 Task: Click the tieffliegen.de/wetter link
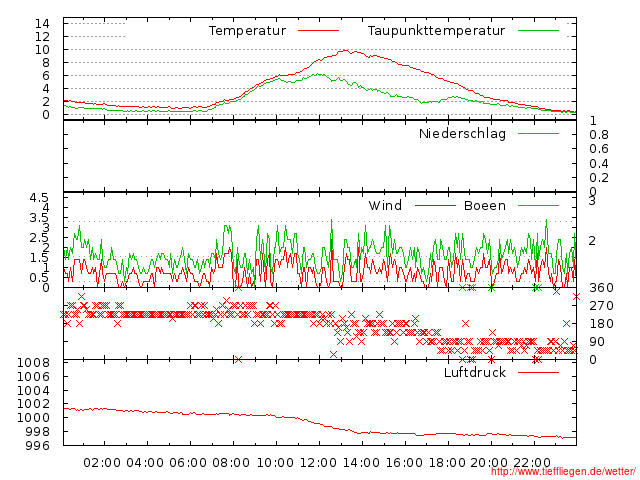click(564, 472)
